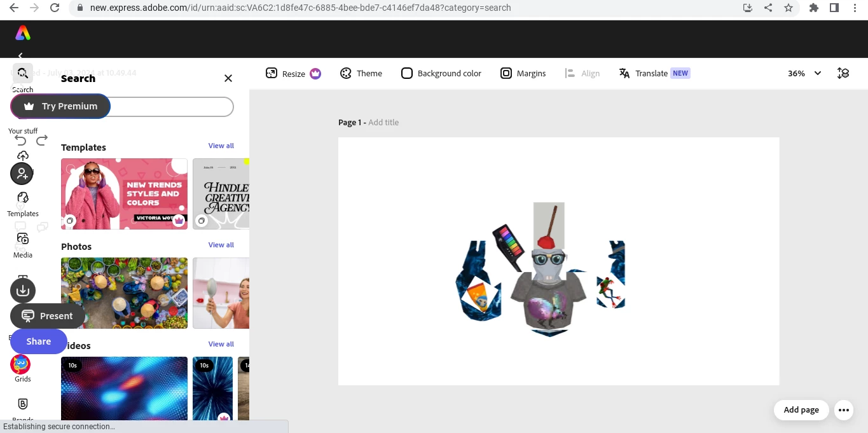Click the browser back arrow
Viewport: 868px width, 433px height.
tap(13, 8)
